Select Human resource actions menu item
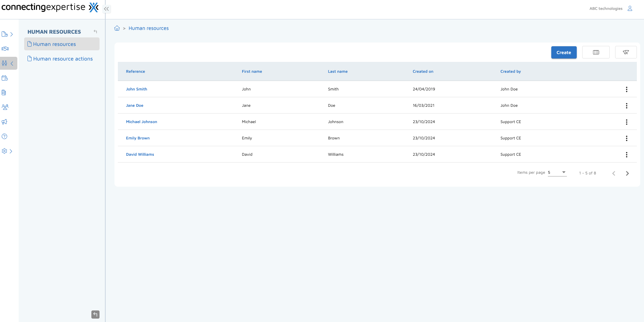This screenshot has height=322, width=644. click(63, 59)
